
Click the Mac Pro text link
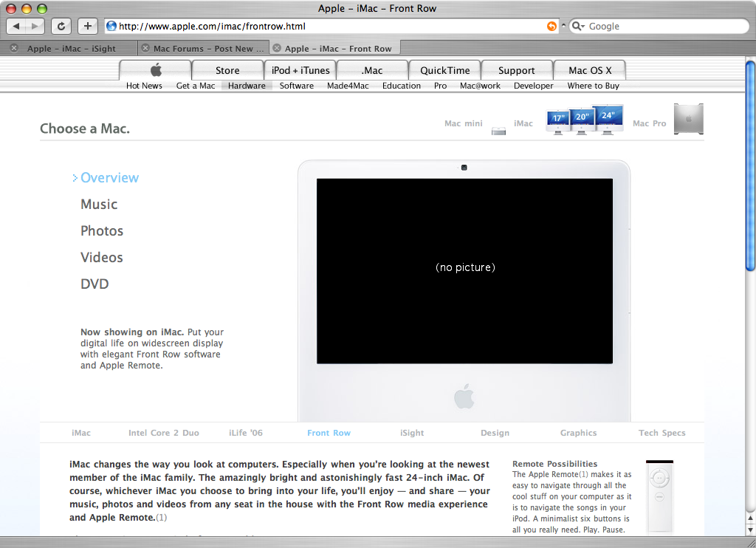[649, 123]
